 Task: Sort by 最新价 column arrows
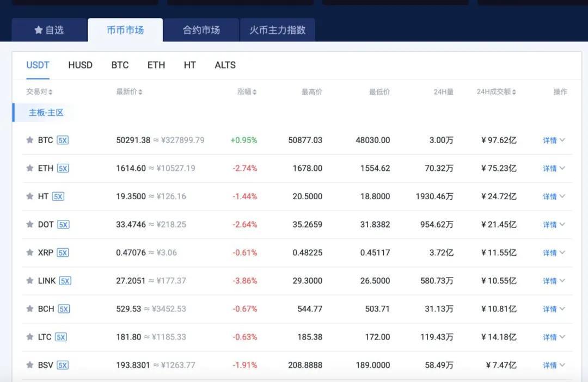(140, 92)
